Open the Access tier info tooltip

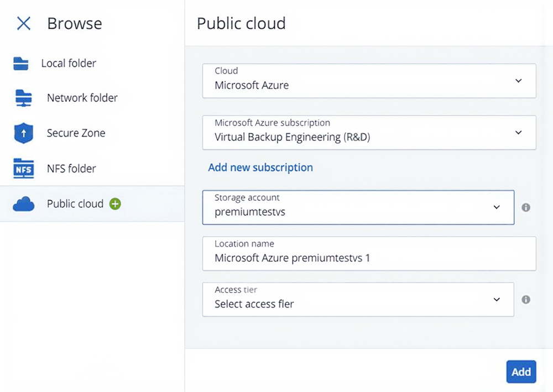coord(526,300)
